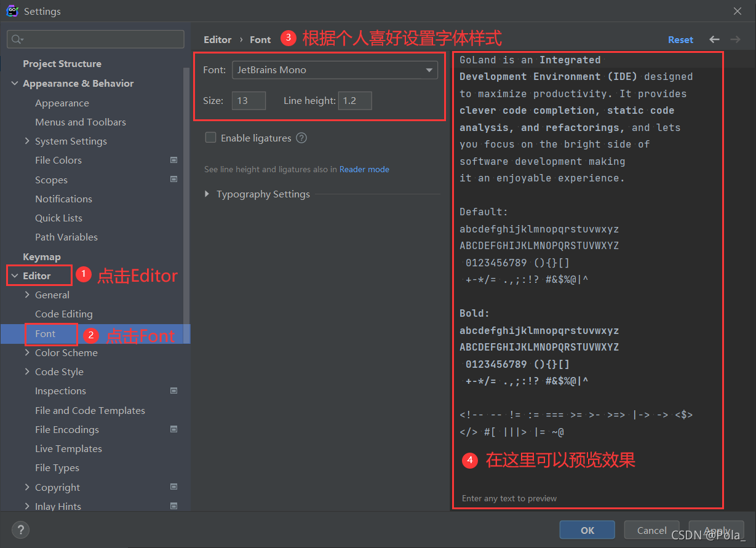Image resolution: width=756 pixels, height=548 pixels.
Task: Click the back arrow next to Reset
Action: pos(714,39)
